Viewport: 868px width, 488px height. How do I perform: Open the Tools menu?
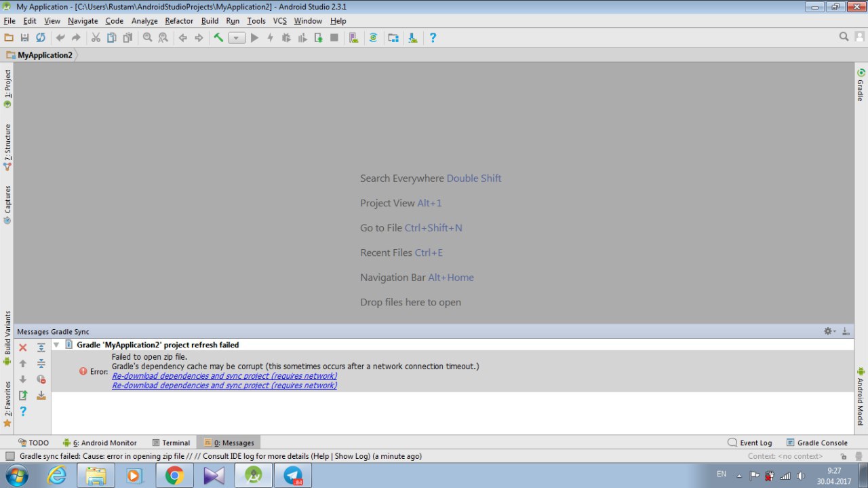pos(256,21)
